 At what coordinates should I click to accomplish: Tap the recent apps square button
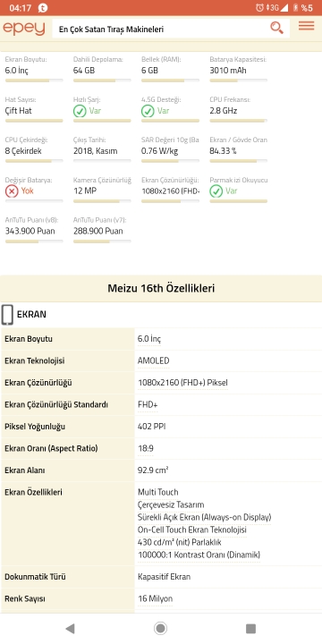250,629
